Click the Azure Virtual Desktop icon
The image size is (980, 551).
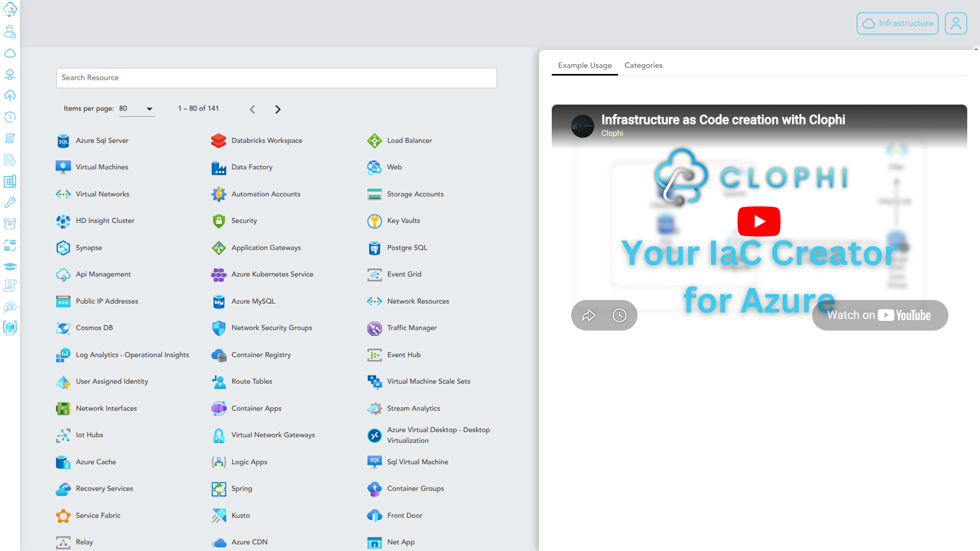click(x=375, y=435)
